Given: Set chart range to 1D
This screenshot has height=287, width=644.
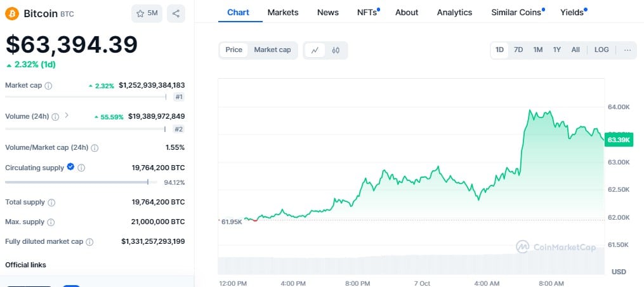Looking at the screenshot, I should coord(499,50).
